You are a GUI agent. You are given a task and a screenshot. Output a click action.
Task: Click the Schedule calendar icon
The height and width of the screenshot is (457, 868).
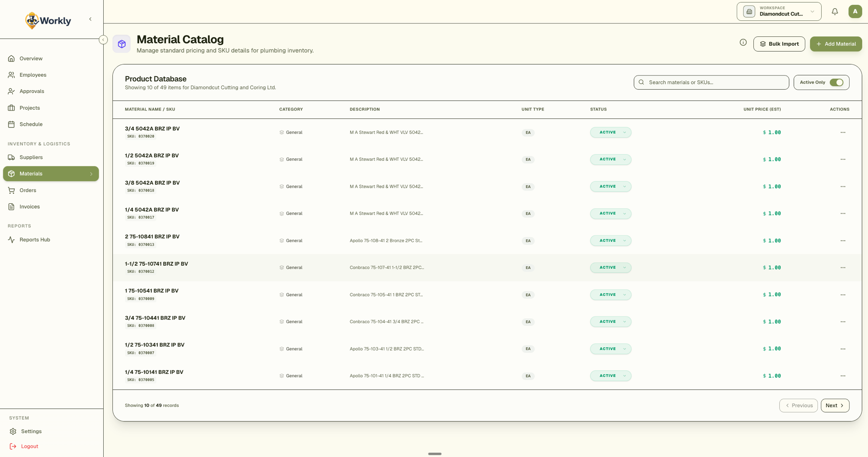[x=11, y=124]
